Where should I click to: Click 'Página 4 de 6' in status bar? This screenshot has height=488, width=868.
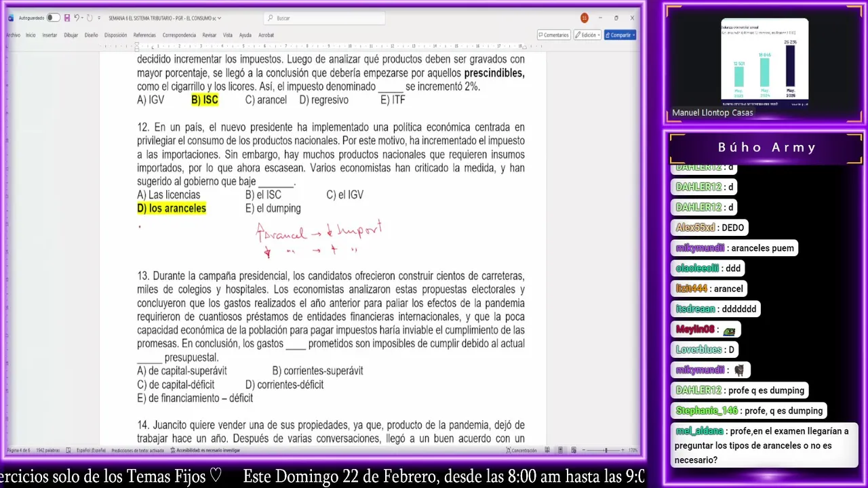click(x=18, y=450)
